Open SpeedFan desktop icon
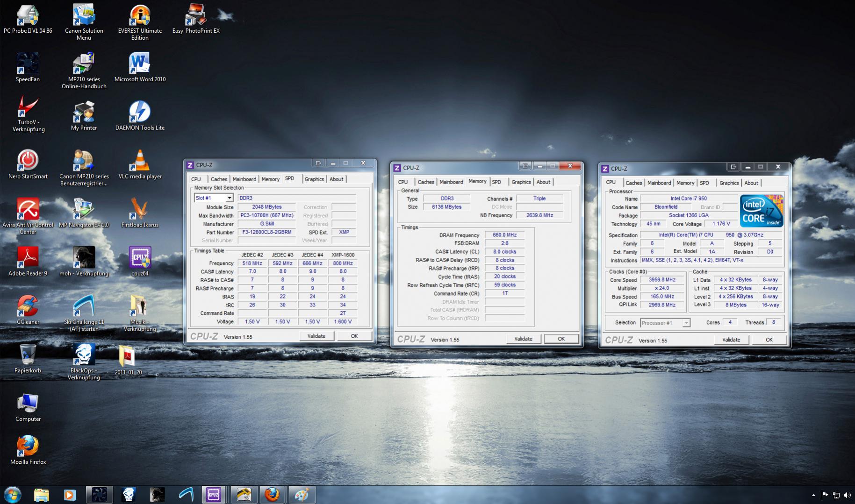Screen dimensions: 855x504 click(x=28, y=67)
